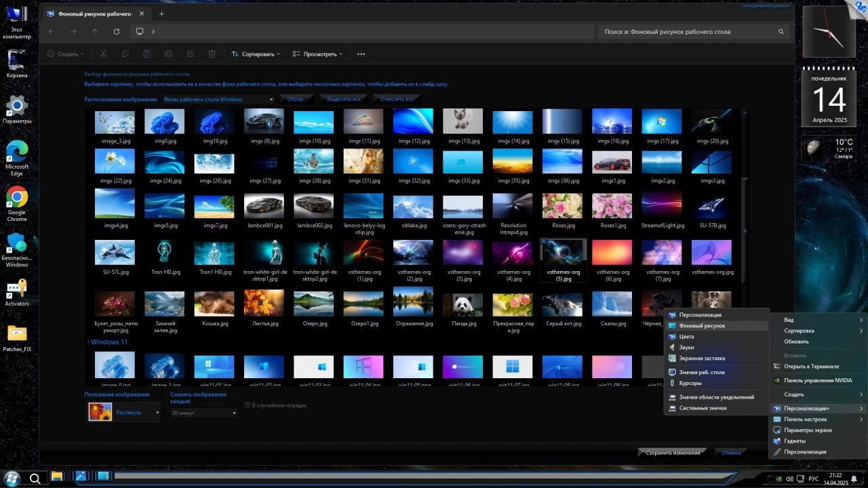
Task: Enable the В случайном порядке checkbox
Action: coord(248,405)
